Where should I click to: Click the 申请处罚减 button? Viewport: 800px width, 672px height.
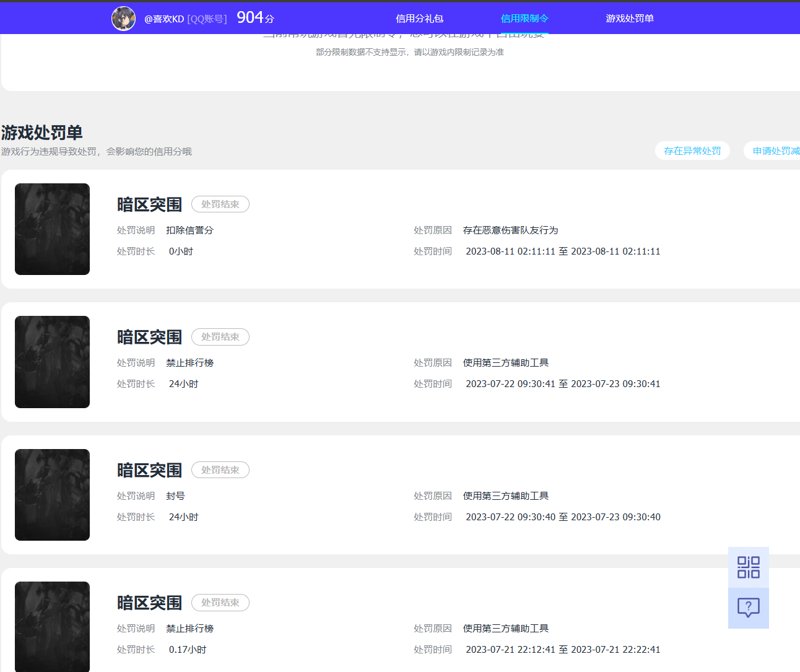[775, 151]
